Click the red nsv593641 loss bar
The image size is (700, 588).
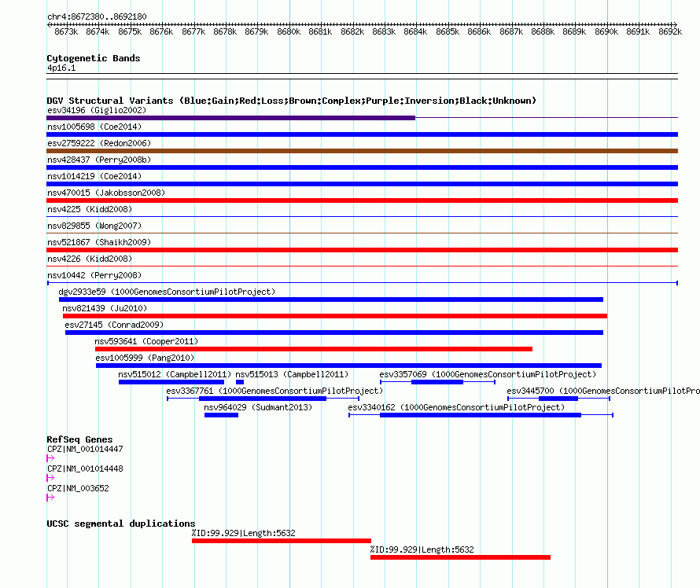(314, 349)
